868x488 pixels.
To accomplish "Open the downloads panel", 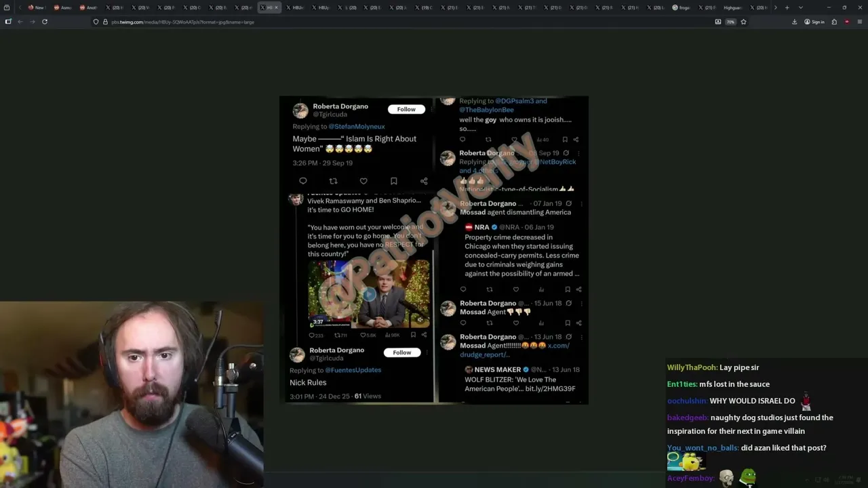I will (794, 22).
